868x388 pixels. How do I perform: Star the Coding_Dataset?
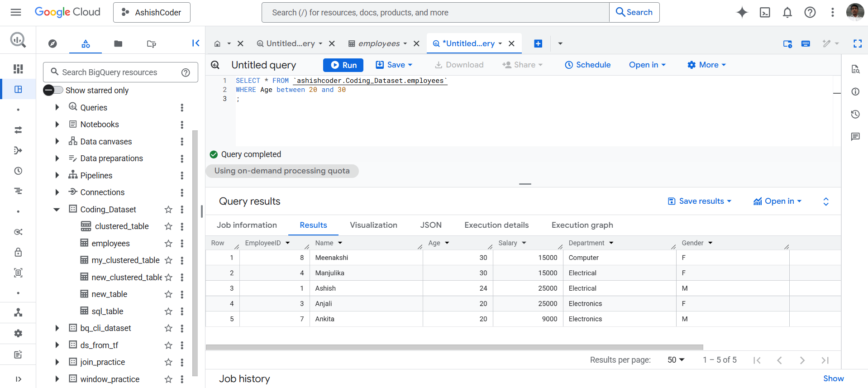(x=168, y=210)
